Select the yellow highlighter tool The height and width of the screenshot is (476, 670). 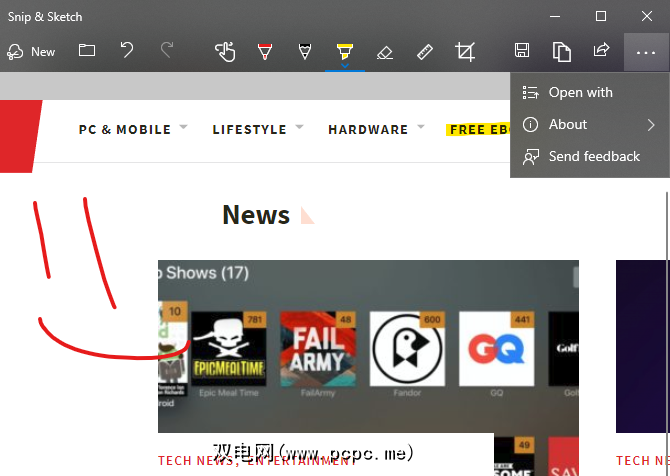coord(344,51)
